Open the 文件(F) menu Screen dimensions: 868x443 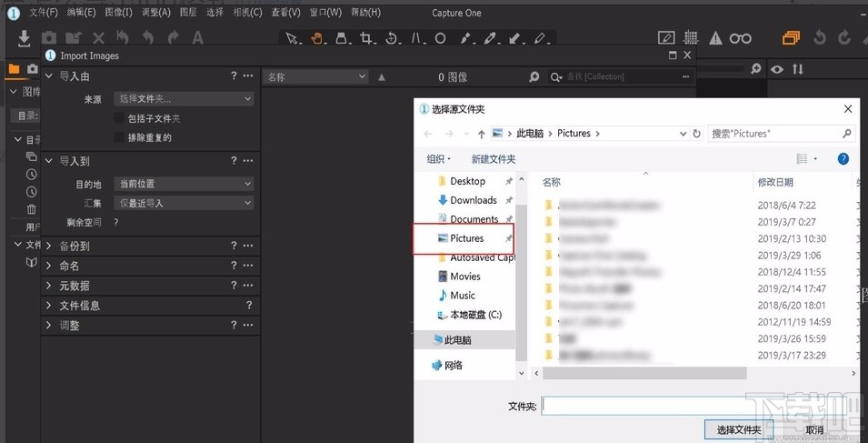click(x=44, y=12)
